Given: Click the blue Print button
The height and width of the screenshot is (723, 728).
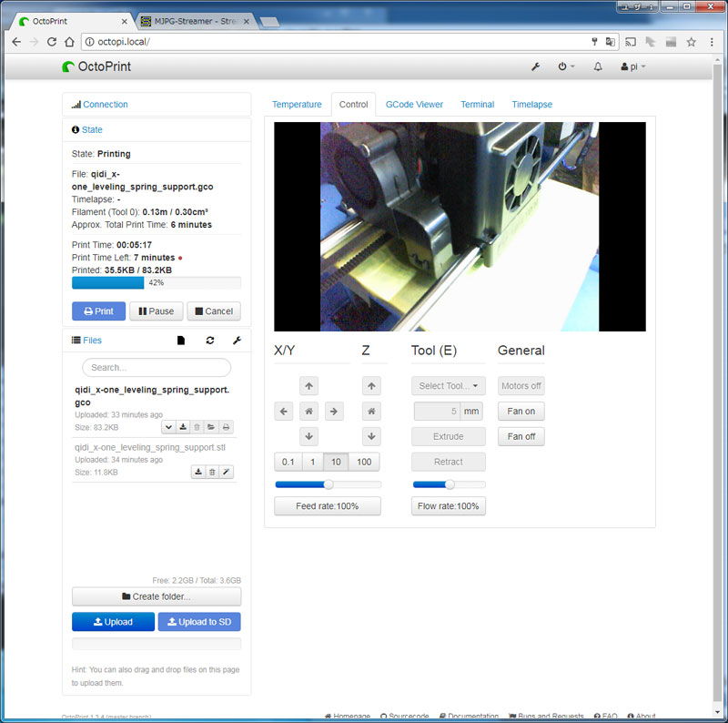Looking at the screenshot, I should pyautogui.click(x=98, y=311).
